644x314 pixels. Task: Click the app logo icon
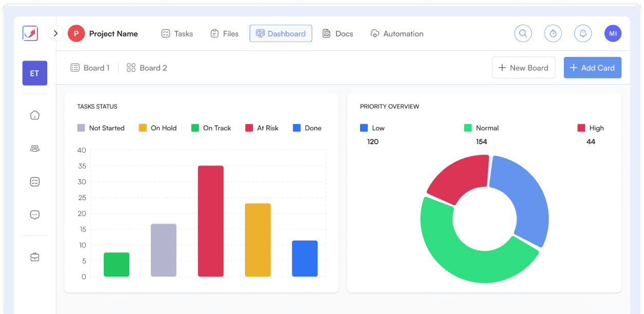coord(30,33)
